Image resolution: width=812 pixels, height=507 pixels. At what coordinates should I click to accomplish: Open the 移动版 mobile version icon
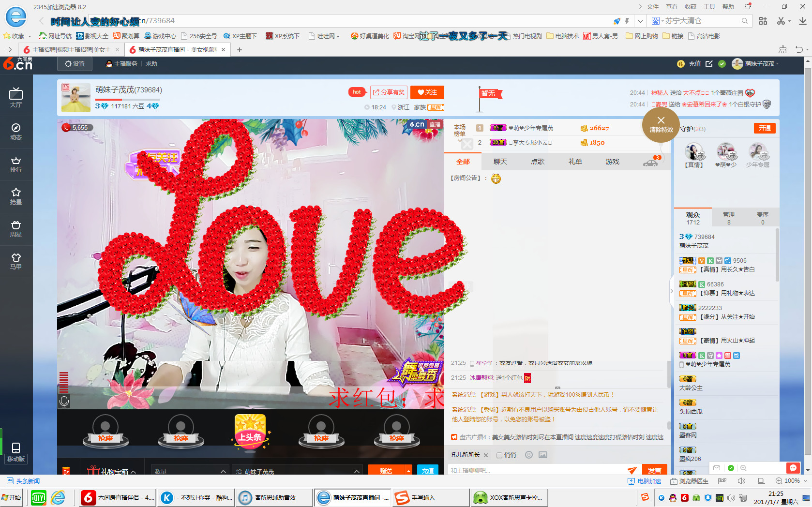tap(16, 452)
